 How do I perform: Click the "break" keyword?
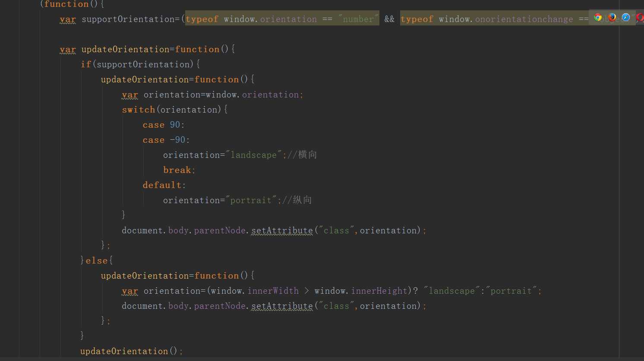click(x=177, y=170)
